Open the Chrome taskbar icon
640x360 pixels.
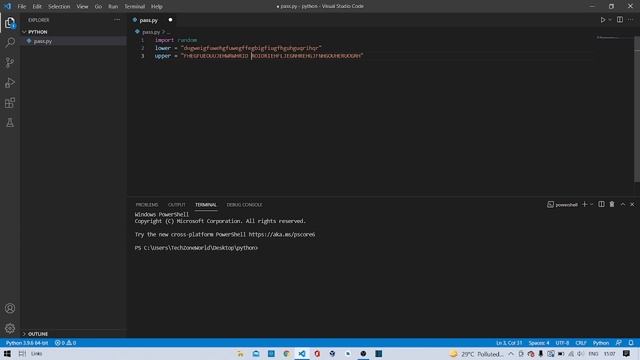point(287,354)
